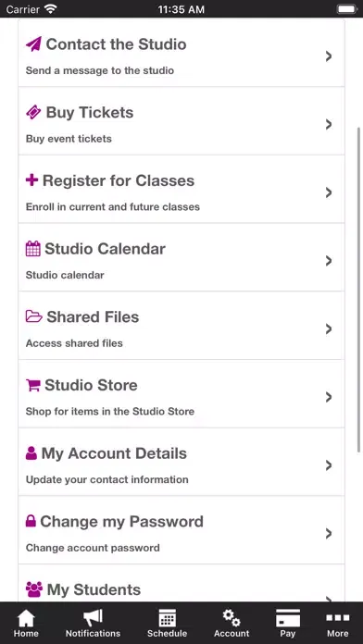
Task: Switch to the Home tab
Action: (x=26, y=623)
